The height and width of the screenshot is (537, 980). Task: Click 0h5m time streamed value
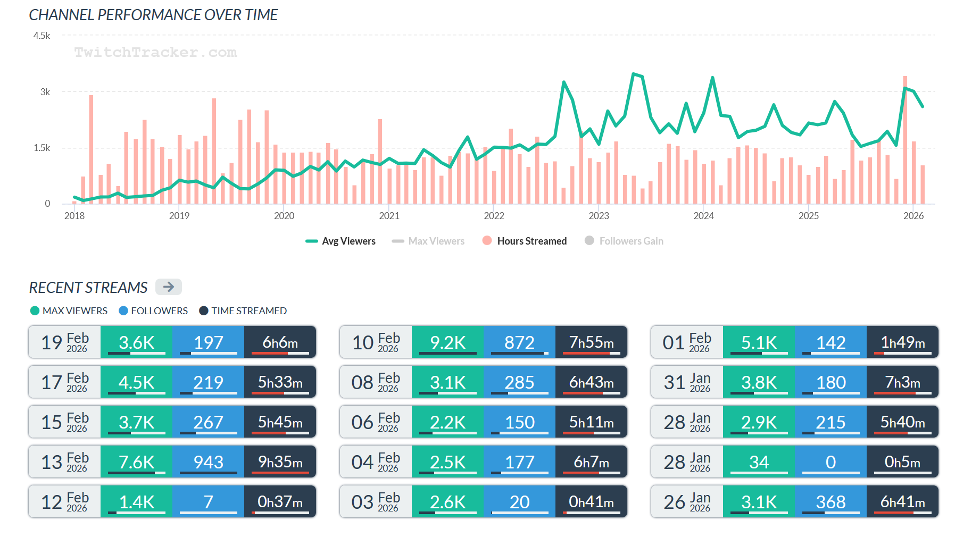click(903, 462)
